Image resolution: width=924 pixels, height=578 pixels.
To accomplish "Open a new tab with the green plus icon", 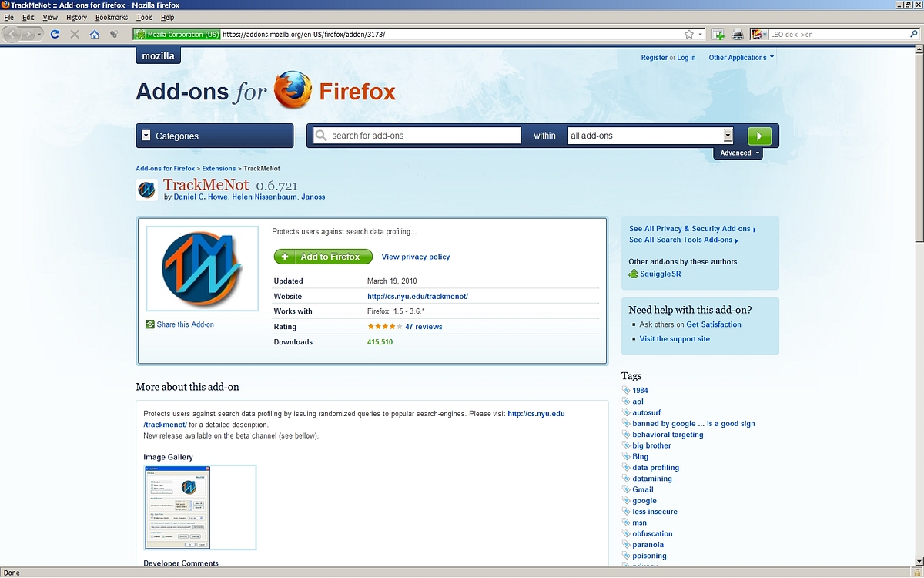I will tap(716, 34).
